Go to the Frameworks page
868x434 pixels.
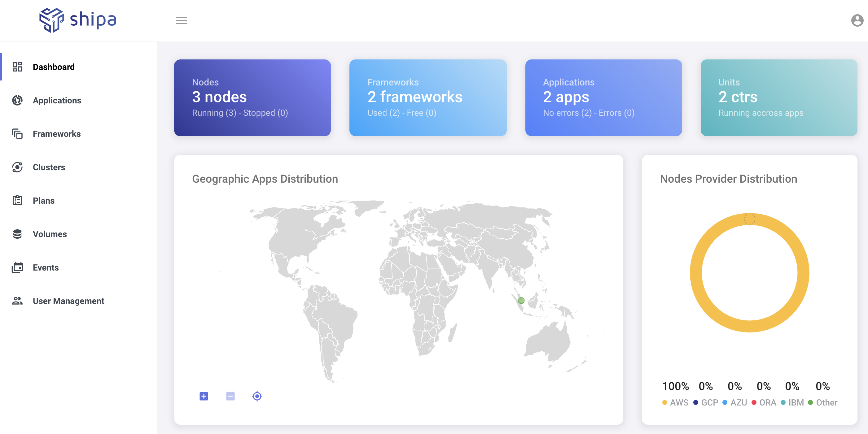tap(57, 134)
